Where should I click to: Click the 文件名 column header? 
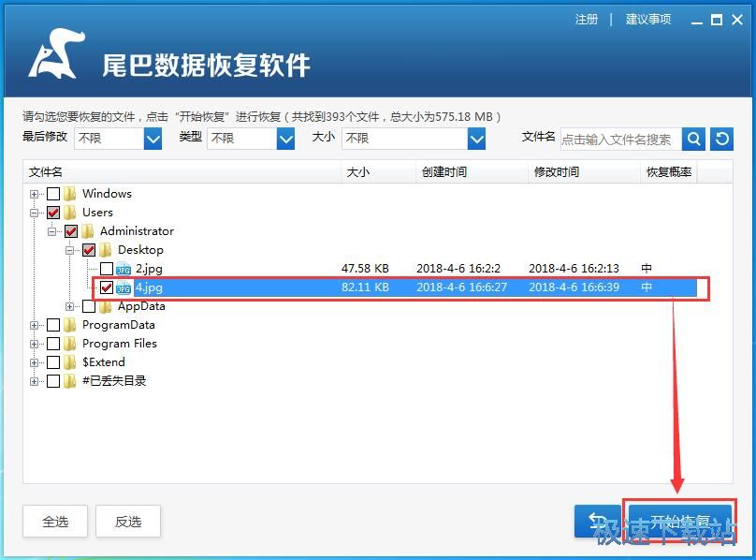click(182, 172)
